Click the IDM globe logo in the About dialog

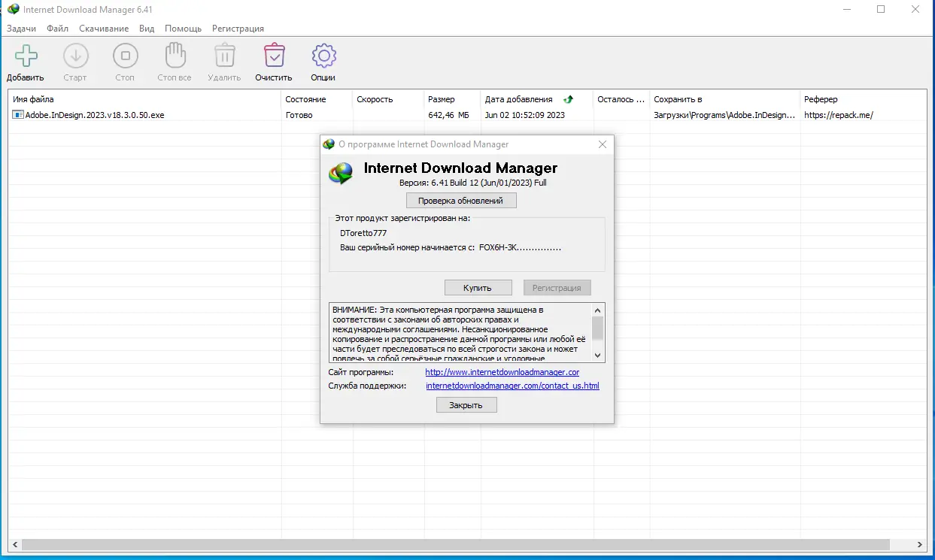pyautogui.click(x=342, y=174)
